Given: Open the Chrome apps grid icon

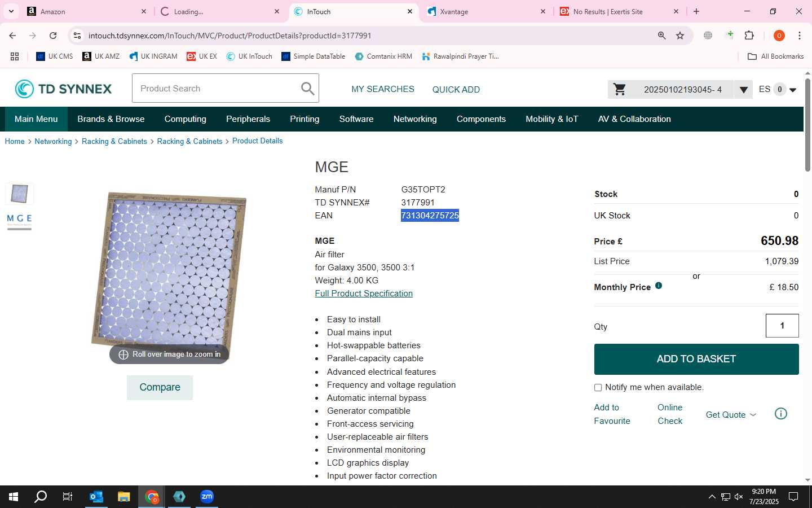Looking at the screenshot, I should [15, 56].
